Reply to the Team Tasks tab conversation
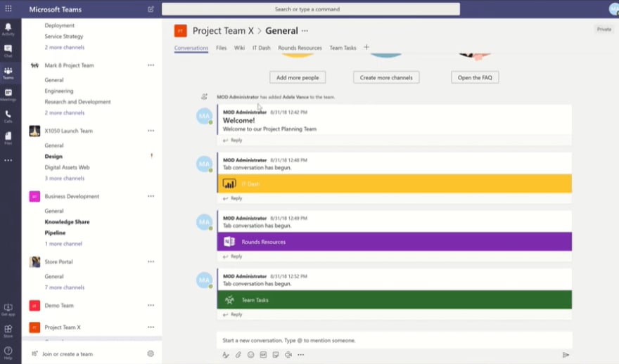The height and width of the screenshot is (364, 619). (233, 315)
